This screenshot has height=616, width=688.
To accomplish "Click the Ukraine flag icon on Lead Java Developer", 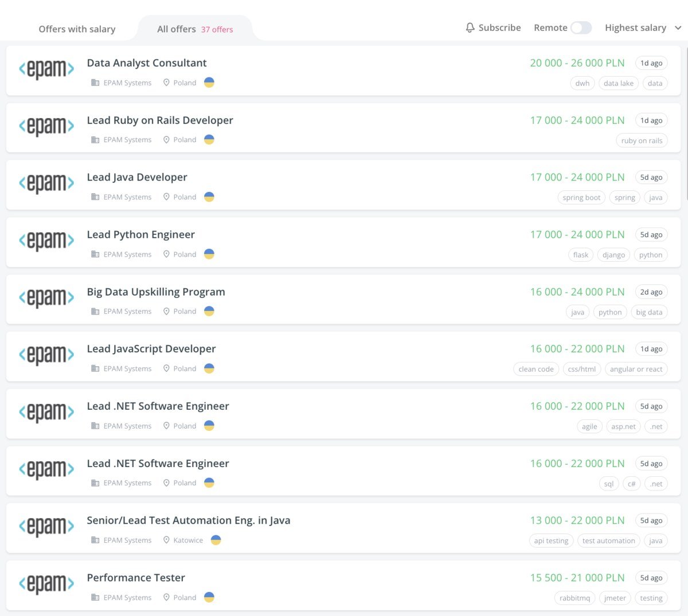I will [x=209, y=197].
